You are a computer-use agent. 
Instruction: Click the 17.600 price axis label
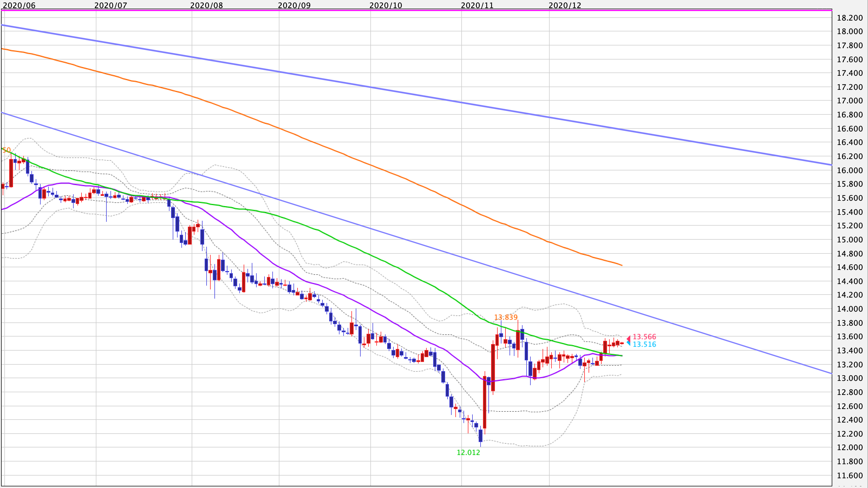click(850, 60)
